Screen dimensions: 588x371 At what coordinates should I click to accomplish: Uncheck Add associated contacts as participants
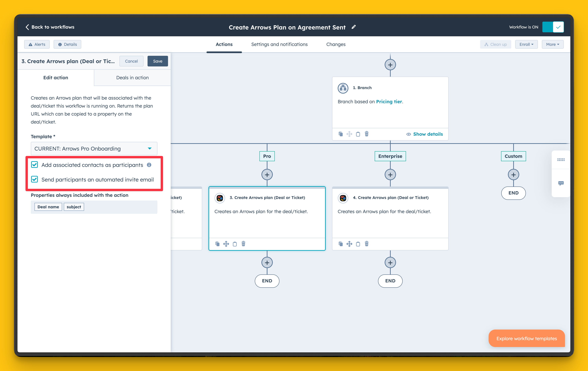pos(34,165)
